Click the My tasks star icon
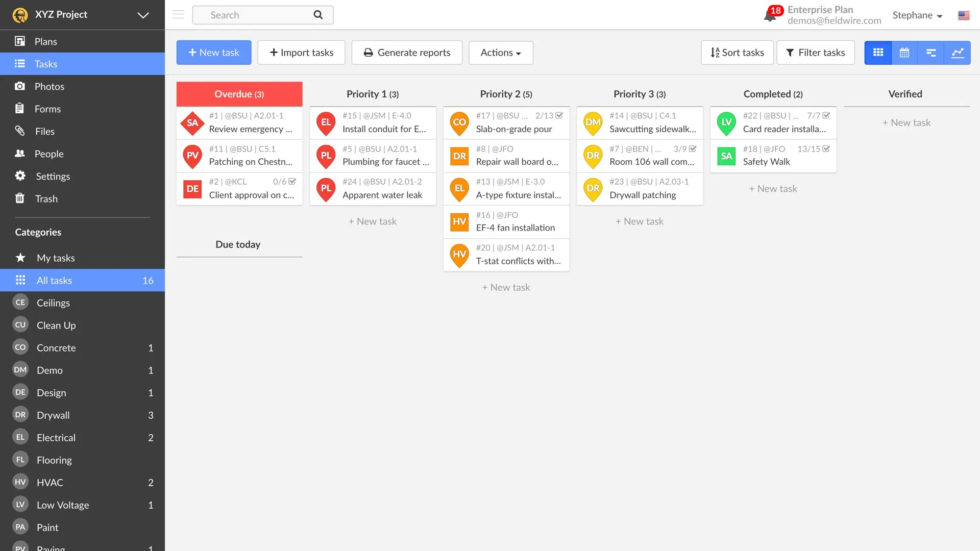The width and height of the screenshot is (980, 551). [20, 258]
